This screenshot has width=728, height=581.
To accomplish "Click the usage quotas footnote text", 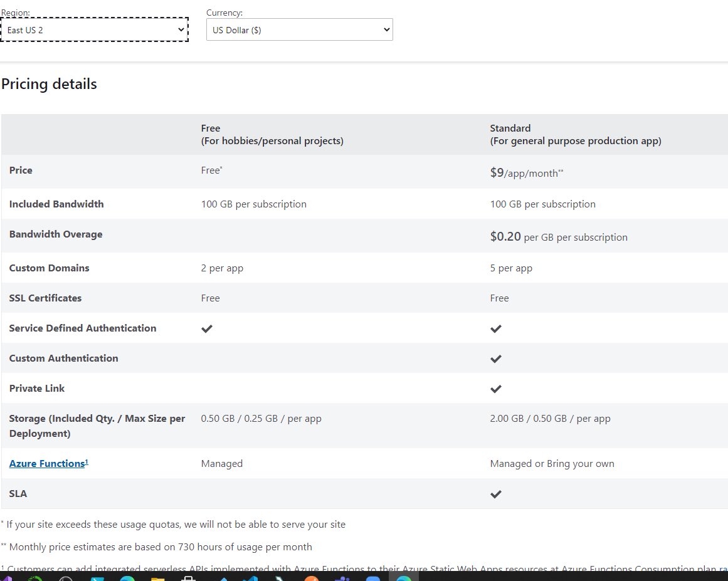I will point(173,525).
